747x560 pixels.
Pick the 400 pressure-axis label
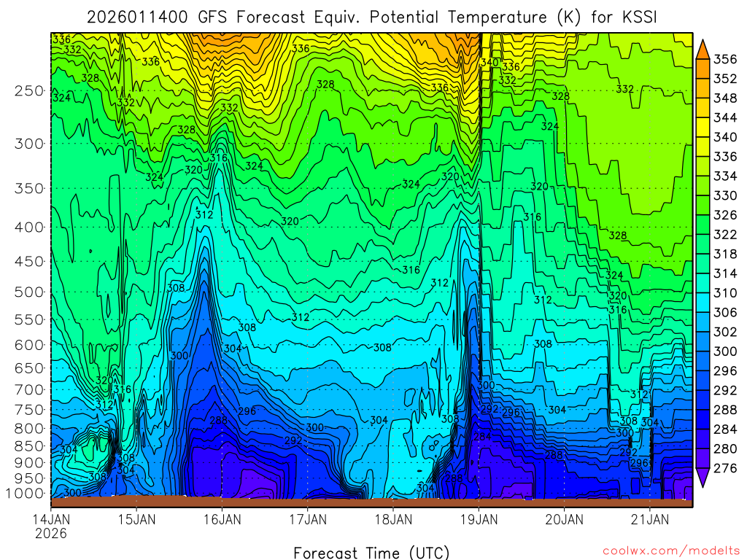29,227
